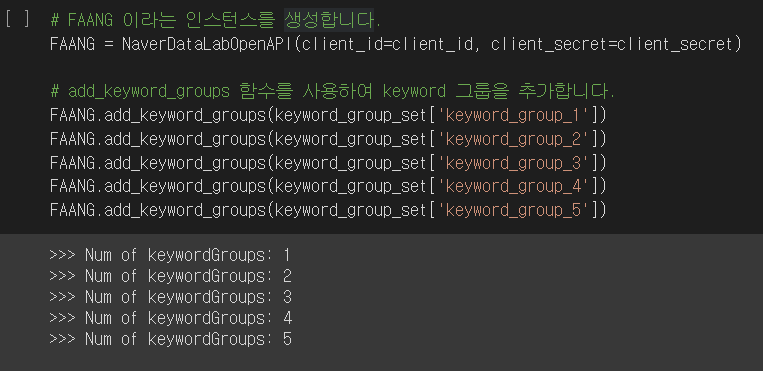Click output line 'Num of keywordGroups: 3'
This screenshot has height=371, width=763.
[x=170, y=297]
